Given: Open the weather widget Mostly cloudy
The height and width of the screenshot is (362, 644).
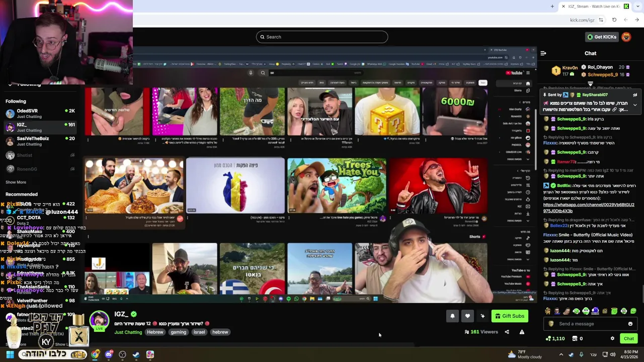Looking at the screenshot, I should point(525,354).
